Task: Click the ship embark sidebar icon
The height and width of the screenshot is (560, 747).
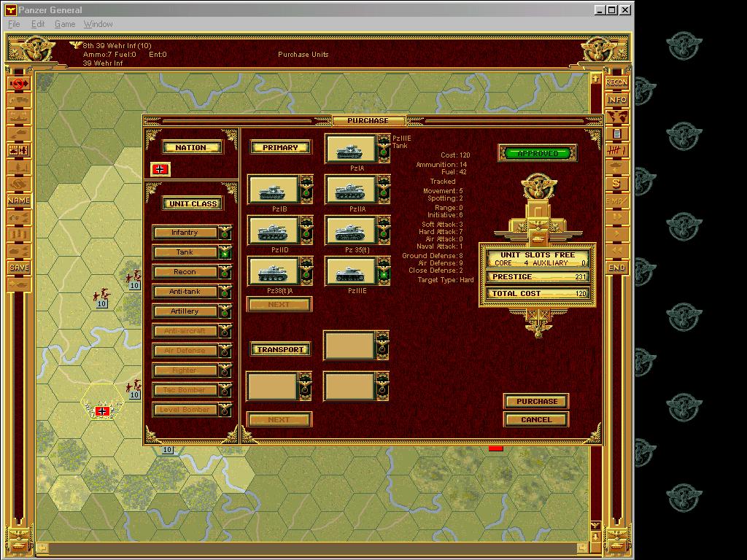Action: tap(19, 117)
